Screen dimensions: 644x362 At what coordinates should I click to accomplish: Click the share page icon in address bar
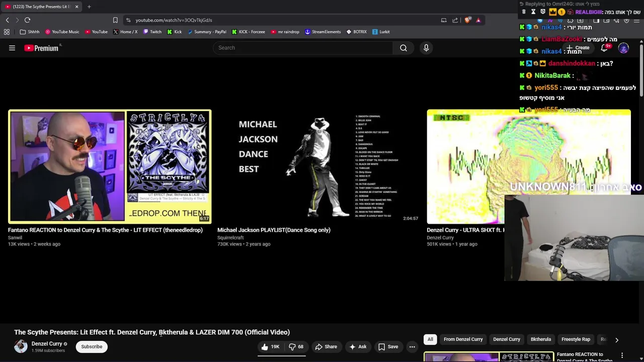455,20
